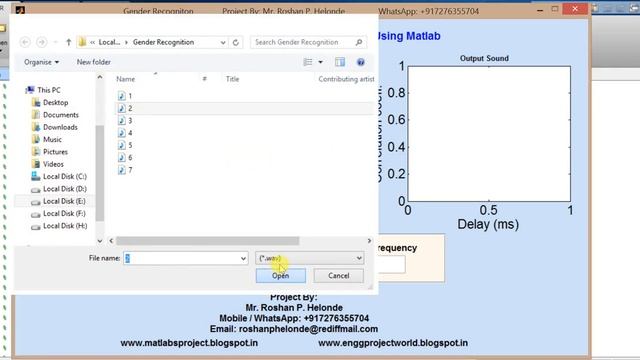Sort by Contributing artist column

pyautogui.click(x=346, y=79)
